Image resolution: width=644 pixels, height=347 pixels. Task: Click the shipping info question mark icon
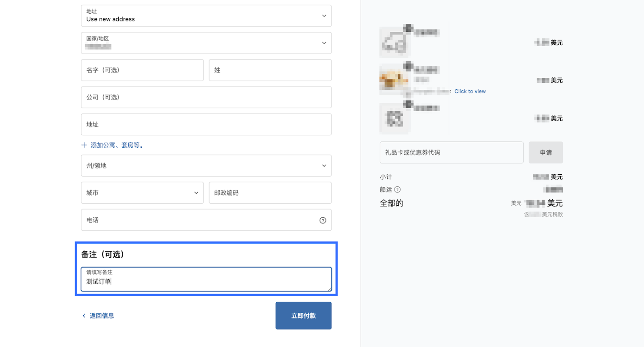(x=397, y=190)
